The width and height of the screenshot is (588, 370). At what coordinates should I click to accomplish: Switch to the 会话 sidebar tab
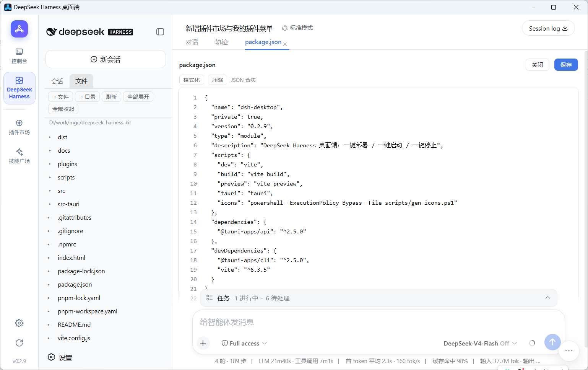(x=57, y=81)
